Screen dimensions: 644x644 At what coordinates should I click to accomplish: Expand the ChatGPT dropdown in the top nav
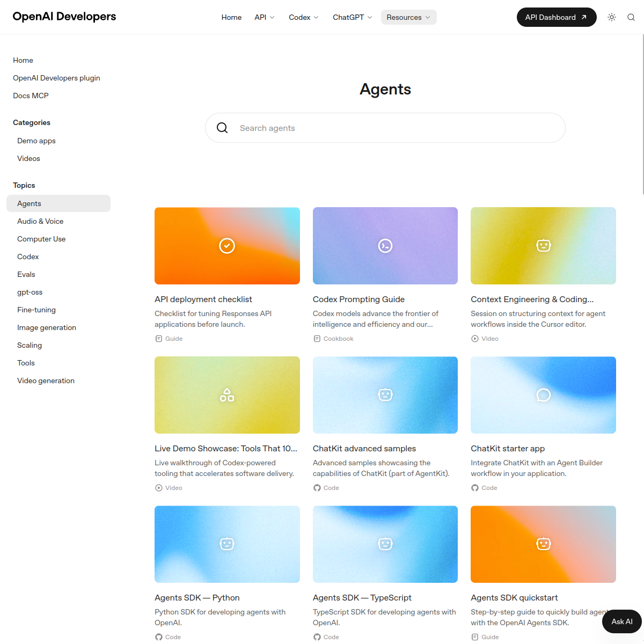click(353, 17)
